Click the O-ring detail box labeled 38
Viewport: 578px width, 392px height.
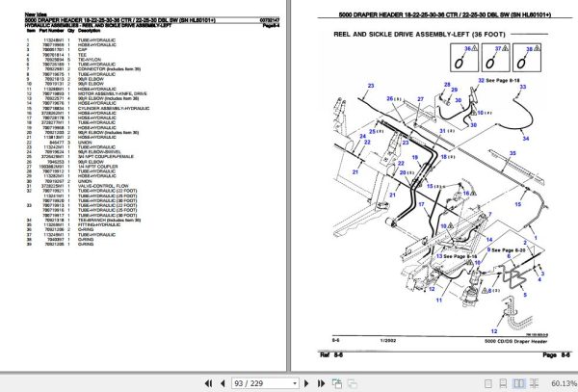click(x=527, y=58)
